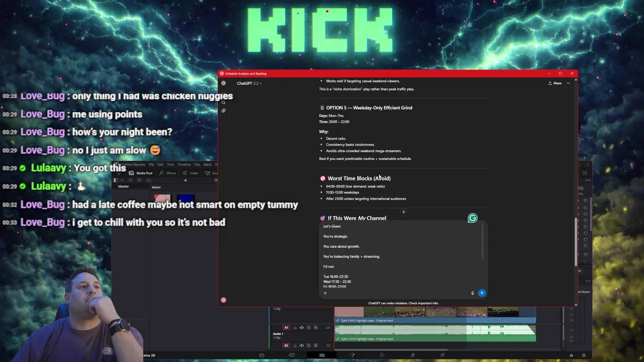Image resolution: width=644 pixels, height=362 pixels.
Task: Solo the A2 audio track
Action: [x=309, y=345]
